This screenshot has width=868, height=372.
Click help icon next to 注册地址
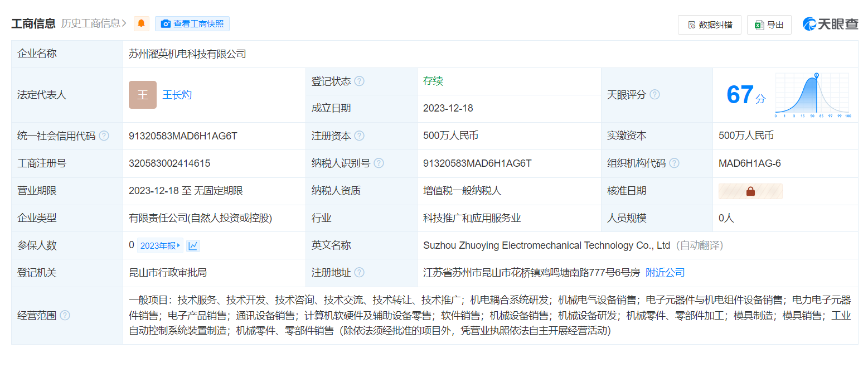point(359,273)
